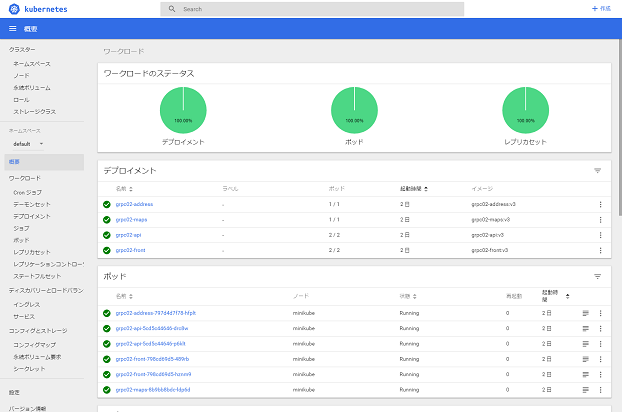622x412 pixels.
Task: Open 永続ボリューム要求 in sidebar
Action: pos(37,357)
